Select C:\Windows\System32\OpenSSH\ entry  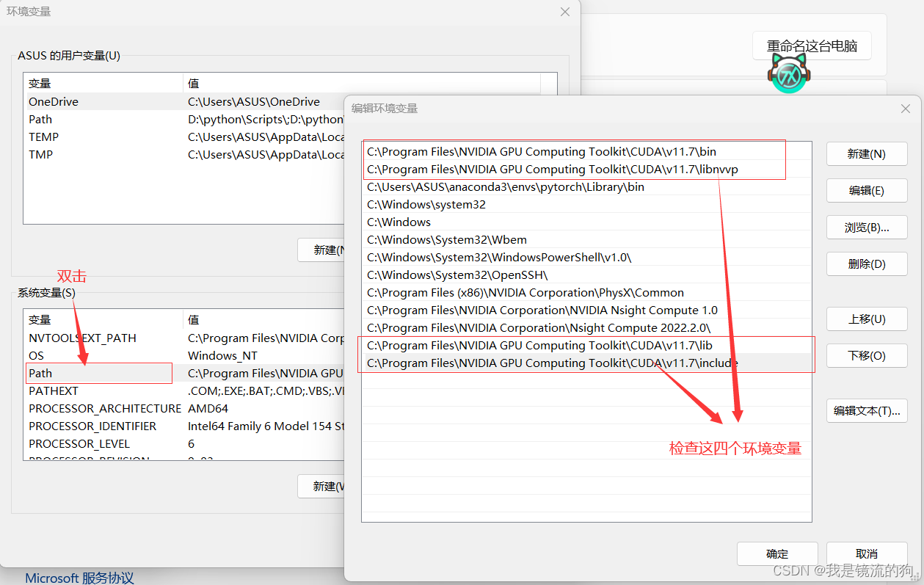tap(587, 275)
